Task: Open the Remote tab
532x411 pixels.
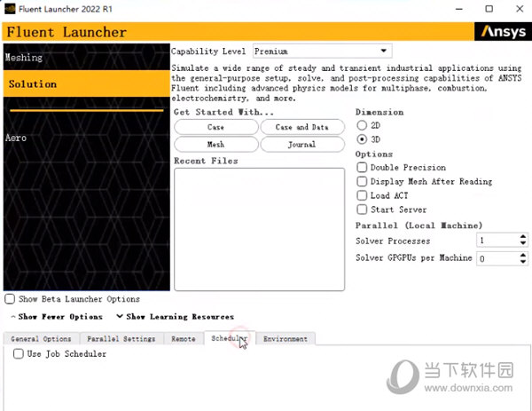Action: (x=184, y=338)
